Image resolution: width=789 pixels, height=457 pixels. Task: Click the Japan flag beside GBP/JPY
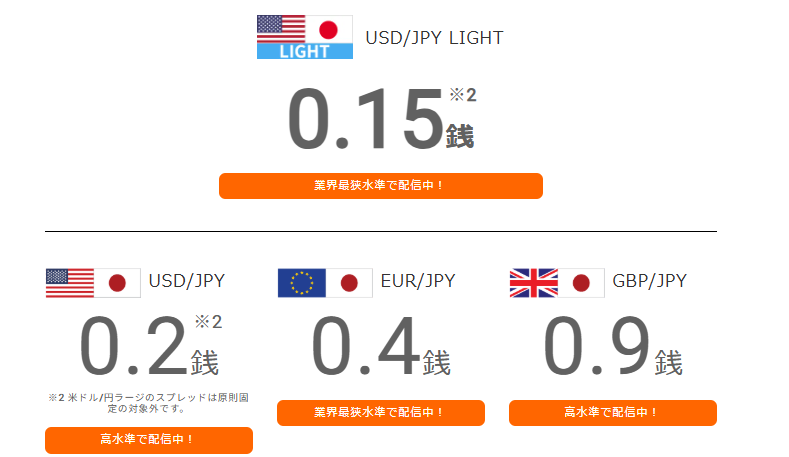tap(581, 283)
